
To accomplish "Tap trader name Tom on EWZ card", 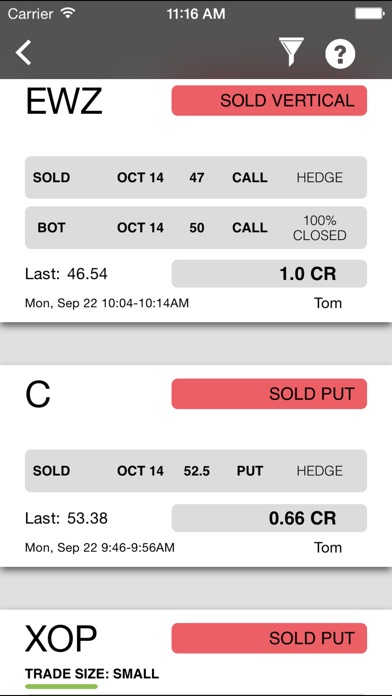I will click(328, 303).
